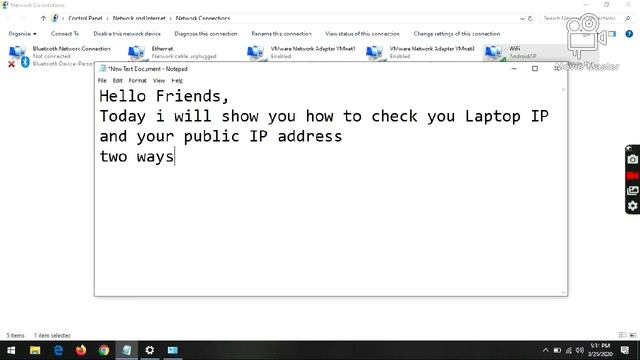The image size is (640, 360).
Task: Select VMware Network Adapter VMnet1 icon
Action: click(256, 53)
